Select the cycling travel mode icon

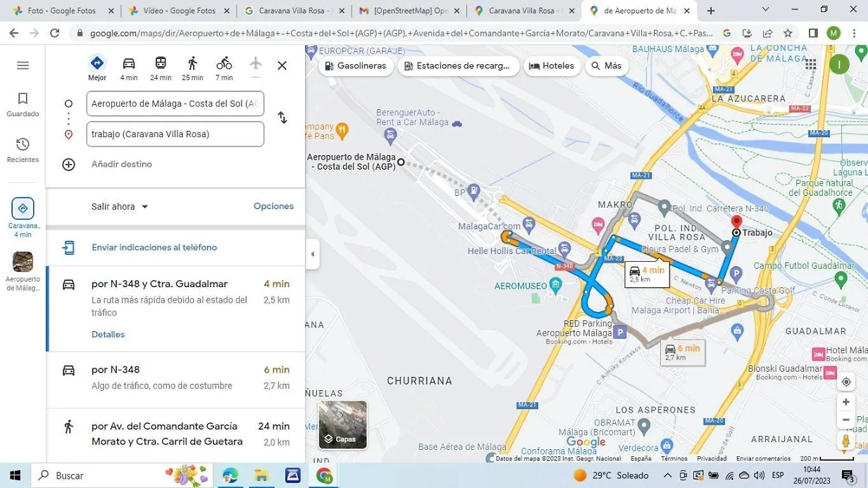(224, 64)
